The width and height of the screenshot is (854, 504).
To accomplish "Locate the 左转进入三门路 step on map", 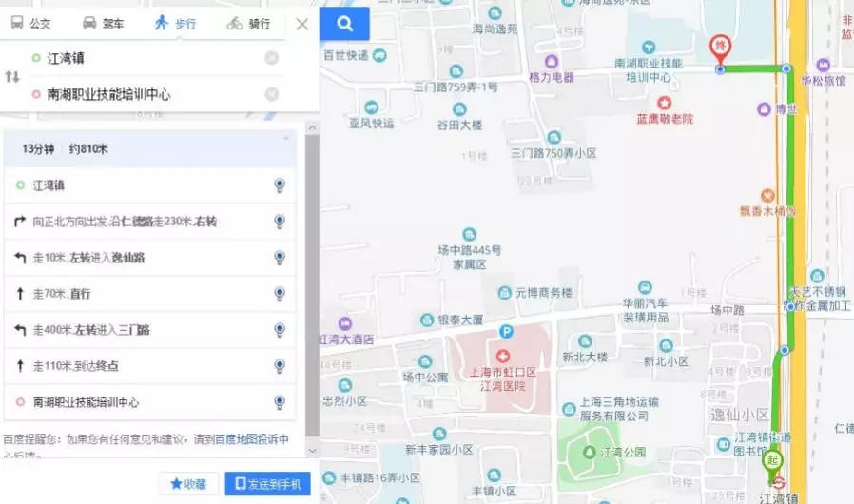I will coord(280,330).
